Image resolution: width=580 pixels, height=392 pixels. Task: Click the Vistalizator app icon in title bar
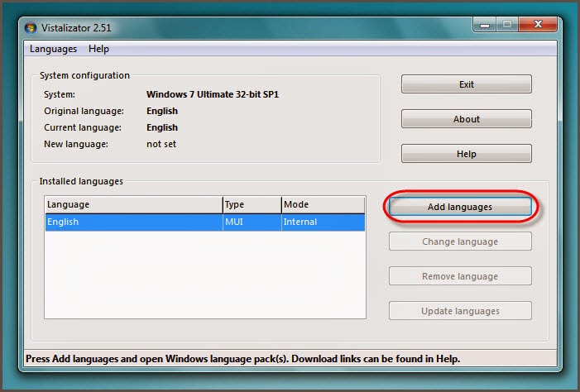31,28
